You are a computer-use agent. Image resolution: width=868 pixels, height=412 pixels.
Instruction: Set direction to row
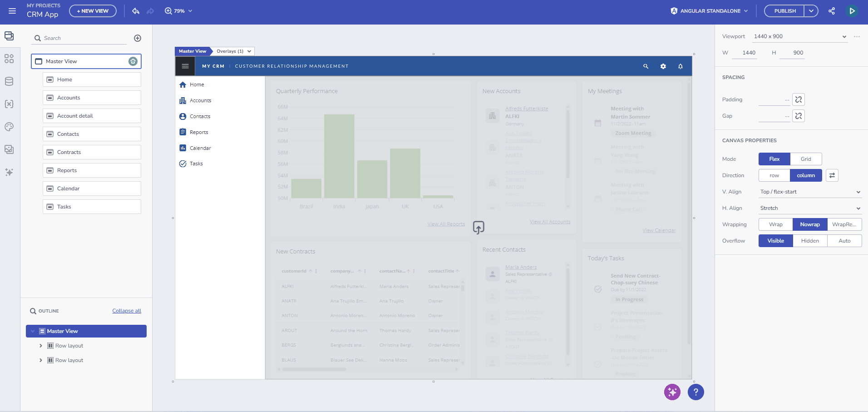pos(774,175)
